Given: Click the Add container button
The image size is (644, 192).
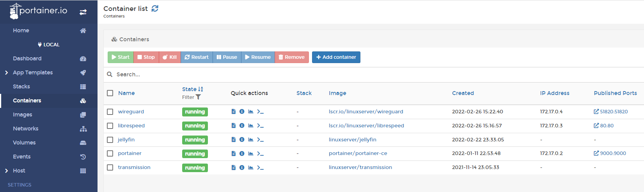Looking at the screenshot, I should 336,57.
